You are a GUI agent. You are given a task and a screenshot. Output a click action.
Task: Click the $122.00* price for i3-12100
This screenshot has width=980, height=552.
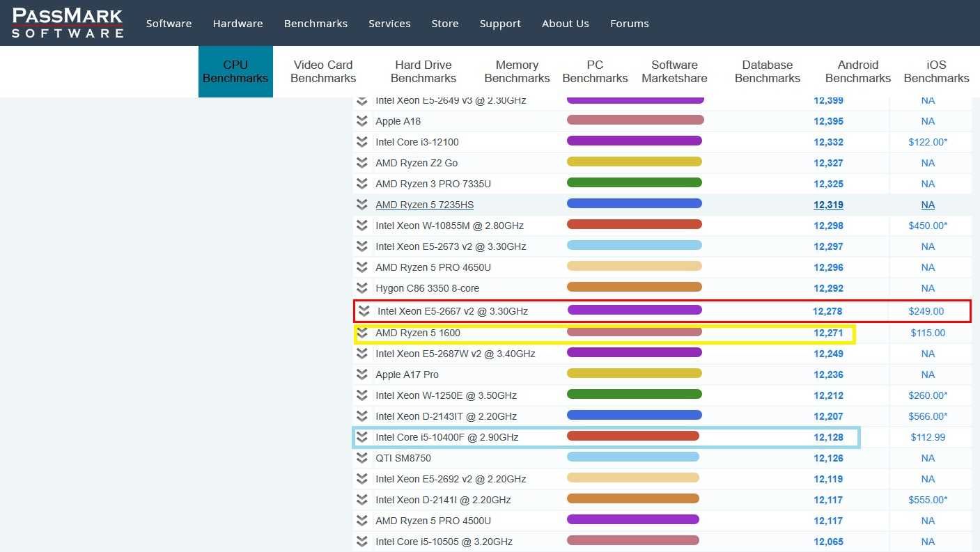928,142
